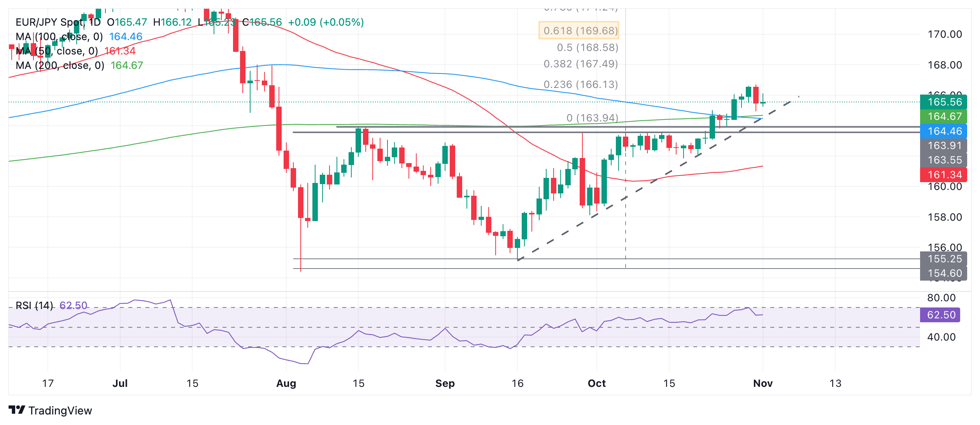Pick the 0 (163.94) Fibonacci label

592,118
